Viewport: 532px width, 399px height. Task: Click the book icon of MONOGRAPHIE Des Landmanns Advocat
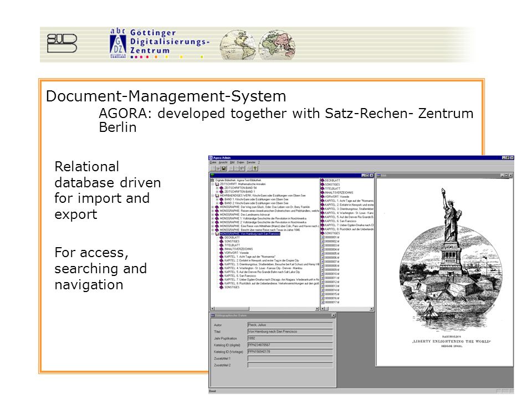pos(217,215)
